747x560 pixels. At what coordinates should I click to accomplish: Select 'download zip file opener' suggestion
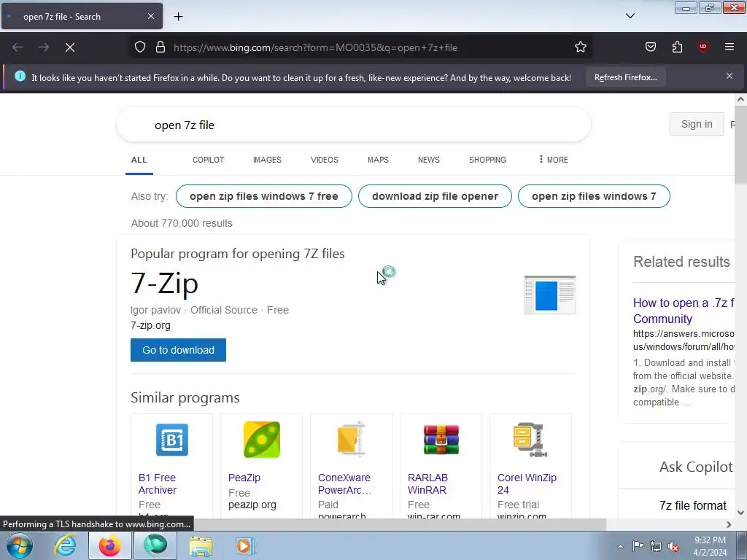click(435, 196)
